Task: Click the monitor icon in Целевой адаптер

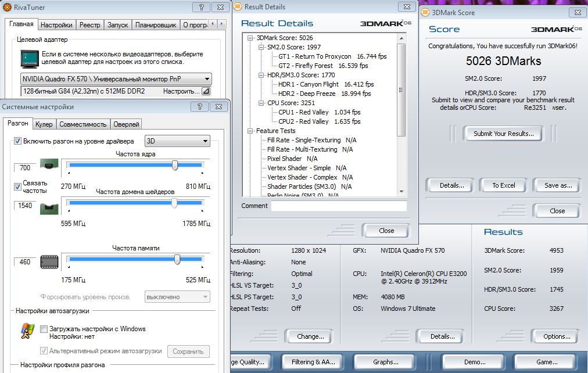Action: click(x=28, y=58)
